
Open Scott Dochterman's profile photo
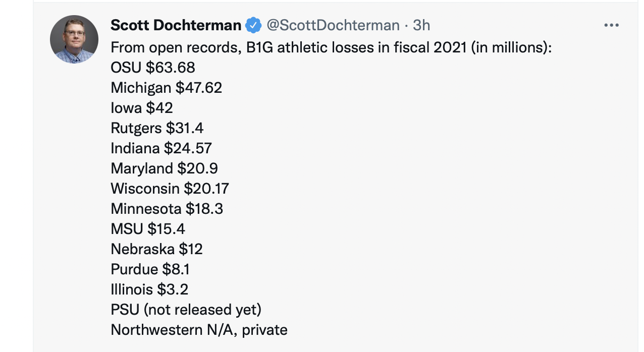pos(74,39)
